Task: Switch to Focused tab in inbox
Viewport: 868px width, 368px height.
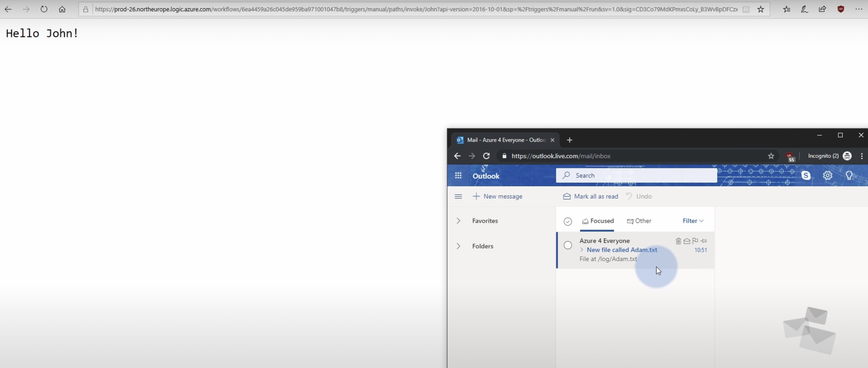Action: tap(597, 221)
